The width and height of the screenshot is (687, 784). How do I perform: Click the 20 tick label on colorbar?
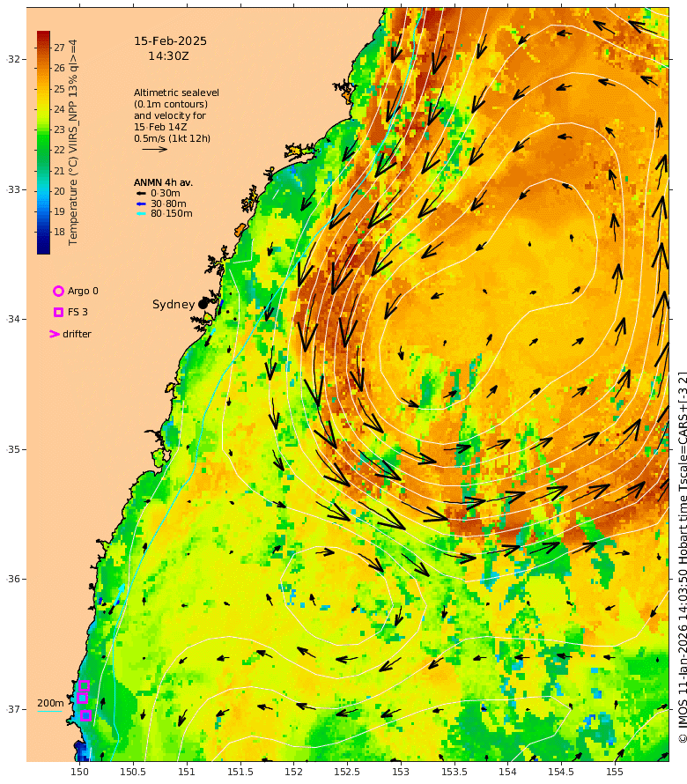[60, 191]
